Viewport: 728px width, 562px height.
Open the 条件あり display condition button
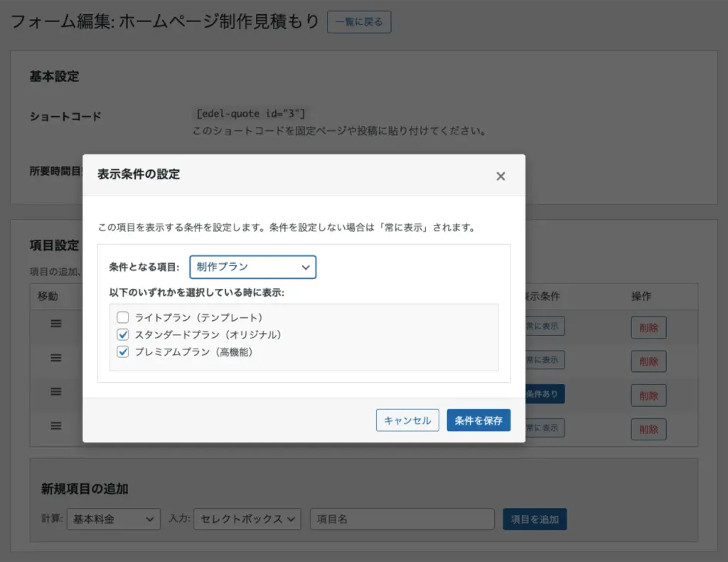(545, 394)
